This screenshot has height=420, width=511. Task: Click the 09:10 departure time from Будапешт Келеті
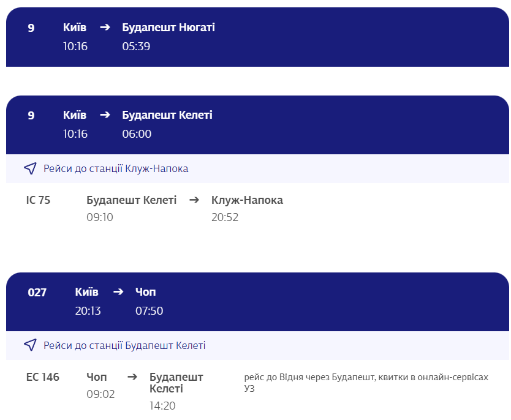tap(100, 217)
